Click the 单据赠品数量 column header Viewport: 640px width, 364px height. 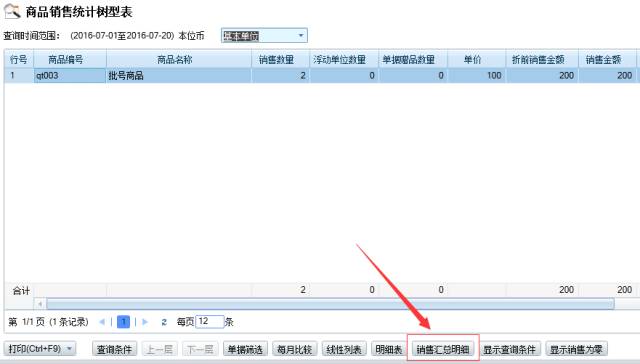pos(413,60)
